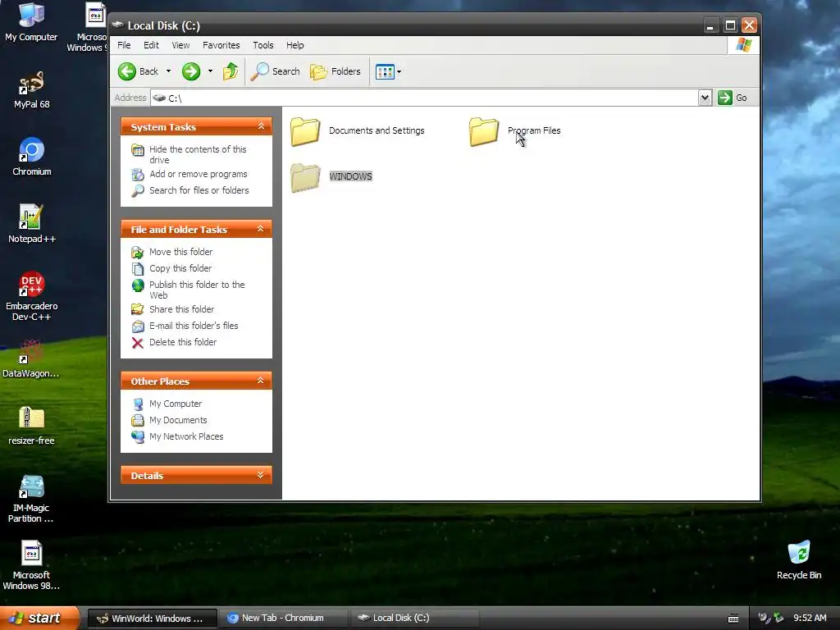The height and width of the screenshot is (630, 840).
Task: Open the Forward history dropdown arrow
Action: (x=210, y=71)
